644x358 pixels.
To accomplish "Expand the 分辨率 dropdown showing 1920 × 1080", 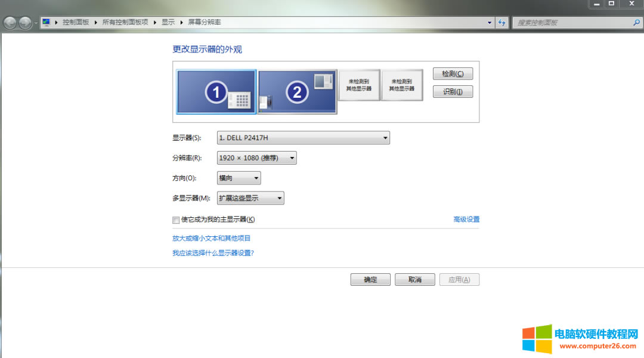I will (x=256, y=158).
